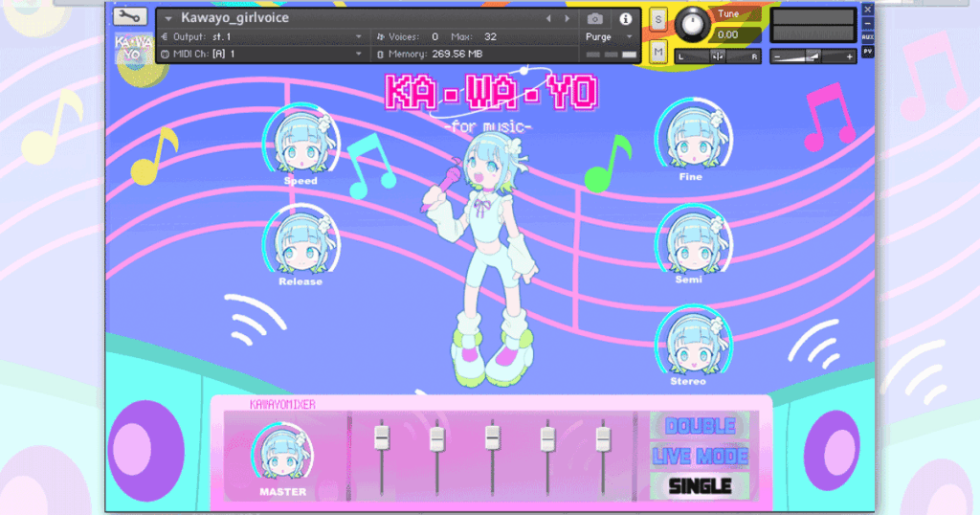The width and height of the screenshot is (980, 515).
Task: Enable DOUBLE mode
Action: point(700,426)
